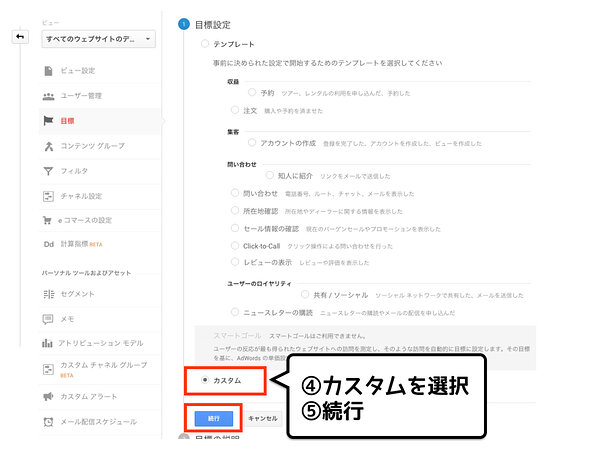This screenshot has height=450, width=600.
Task: Click the ビュー設定 document icon
Action: (x=48, y=71)
